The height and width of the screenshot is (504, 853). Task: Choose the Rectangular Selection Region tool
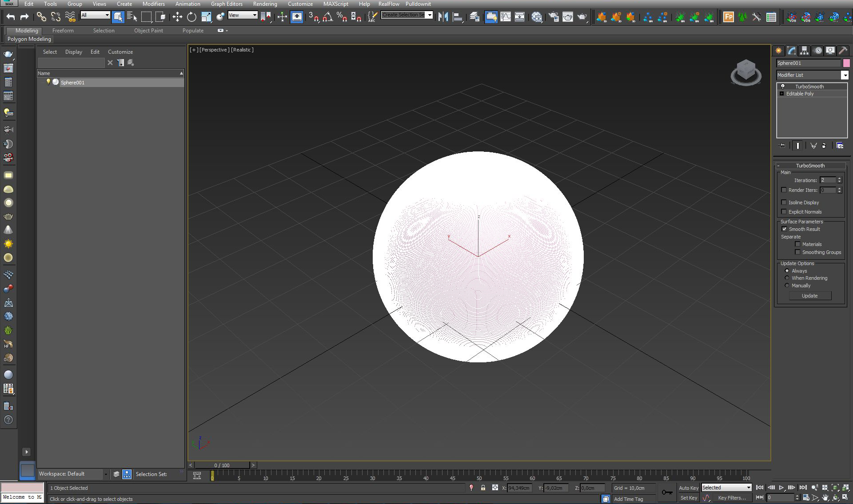(146, 17)
